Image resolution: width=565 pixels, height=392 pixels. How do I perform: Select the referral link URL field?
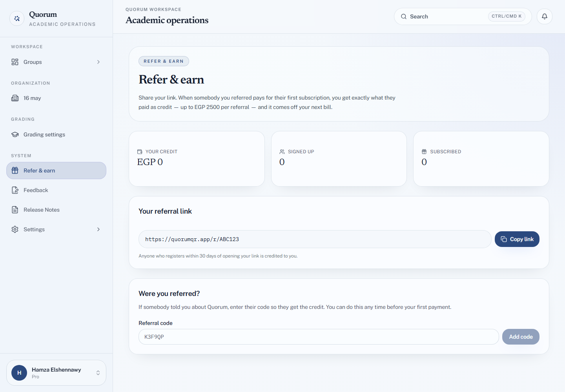[315, 239]
